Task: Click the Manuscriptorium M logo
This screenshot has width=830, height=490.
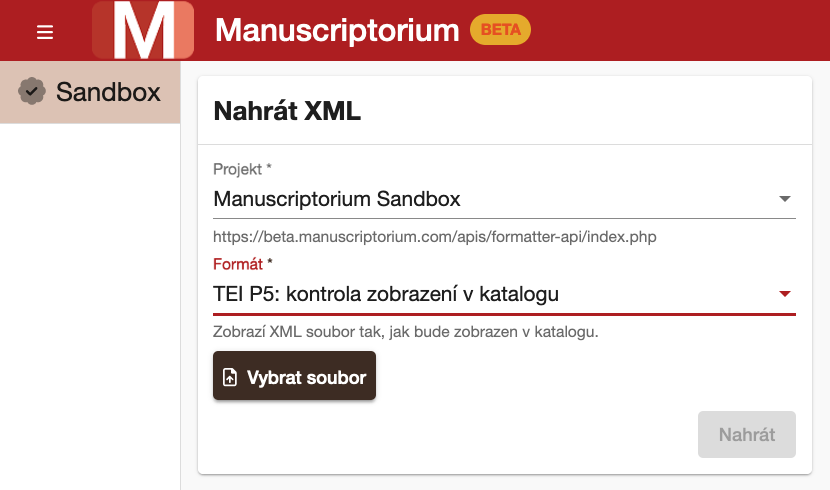Action: point(143,30)
